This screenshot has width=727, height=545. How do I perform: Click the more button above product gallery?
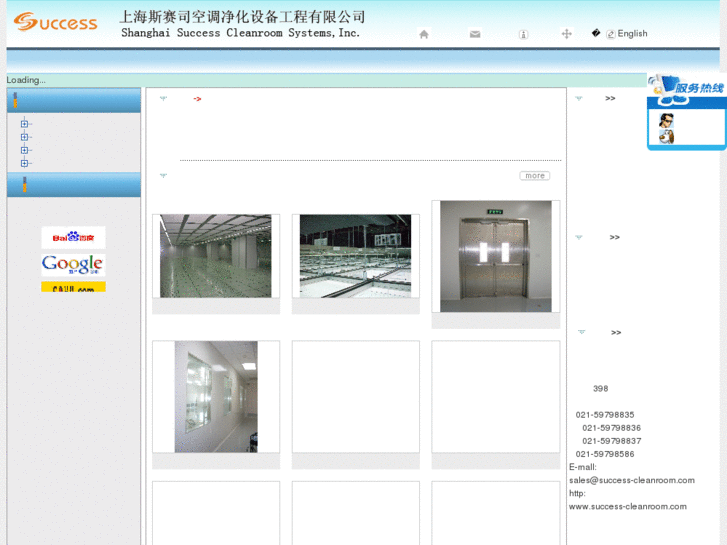(535, 176)
